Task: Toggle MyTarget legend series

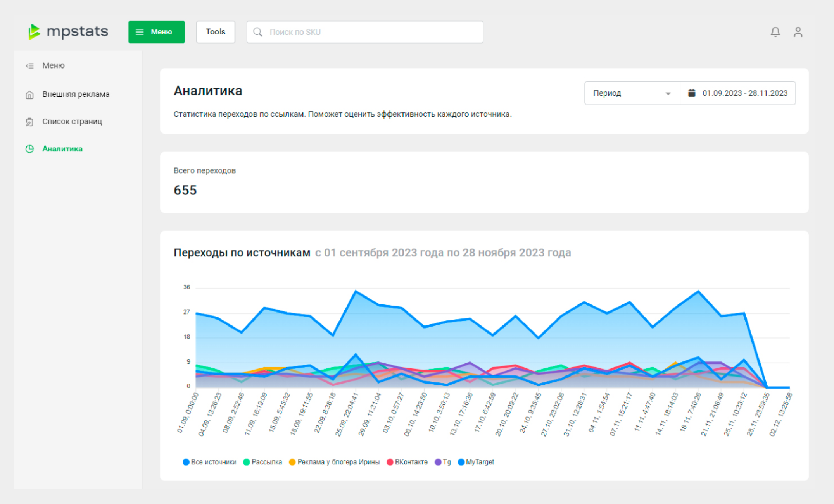Action: click(x=476, y=462)
